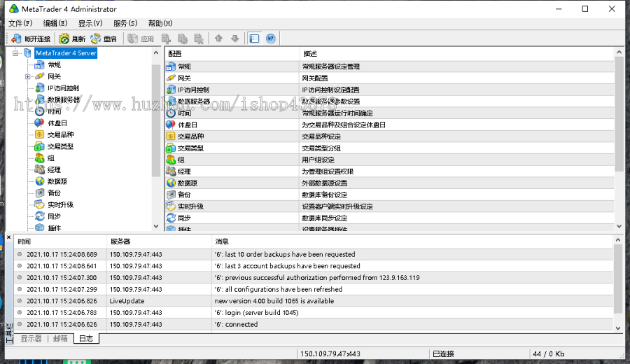Image resolution: width=630 pixels, height=364 pixels.
Task: Open the 文件(F) menu
Action: [20, 23]
